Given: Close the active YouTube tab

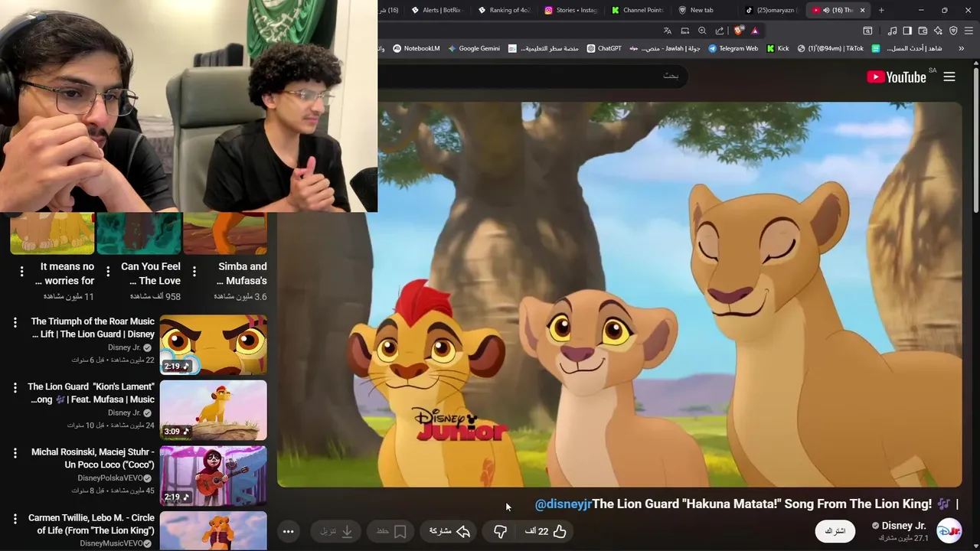Looking at the screenshot, I should (x=862, y=10).
